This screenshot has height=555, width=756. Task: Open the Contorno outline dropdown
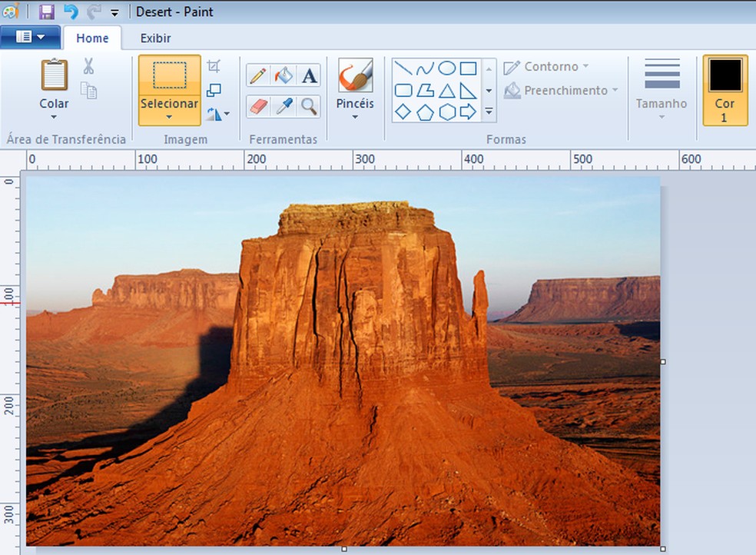[x=546, y=67]
